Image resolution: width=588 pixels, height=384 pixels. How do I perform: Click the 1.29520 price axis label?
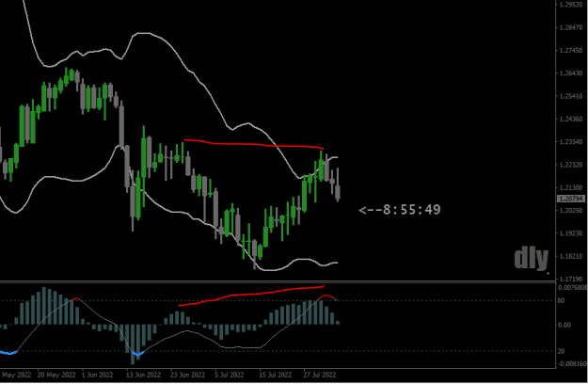(571, 5)
